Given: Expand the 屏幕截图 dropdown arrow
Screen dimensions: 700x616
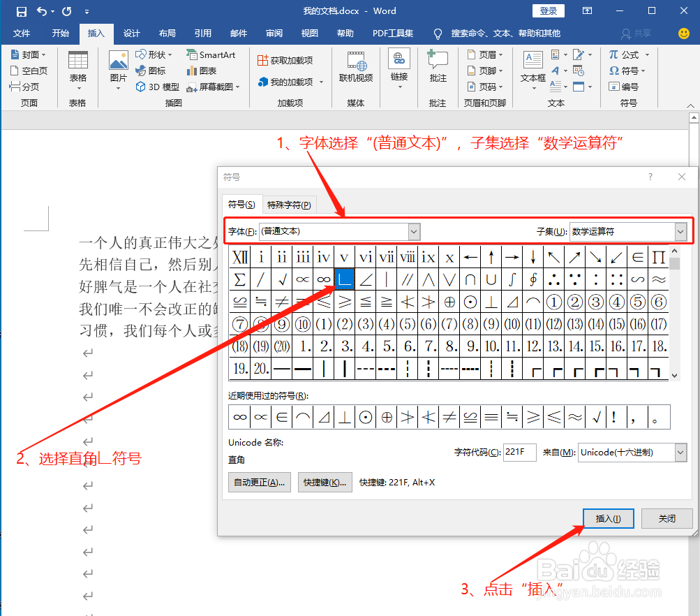Looking at the screenshot, I should pyautogui.click(x=237, y=87).
